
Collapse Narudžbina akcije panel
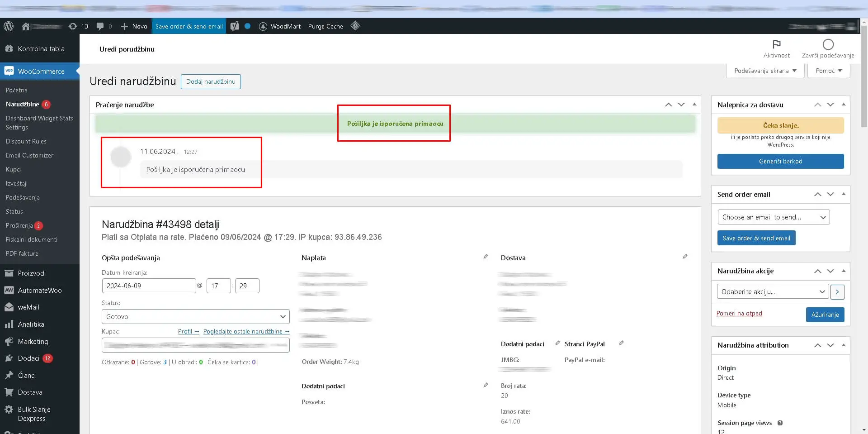coord(844,271)
